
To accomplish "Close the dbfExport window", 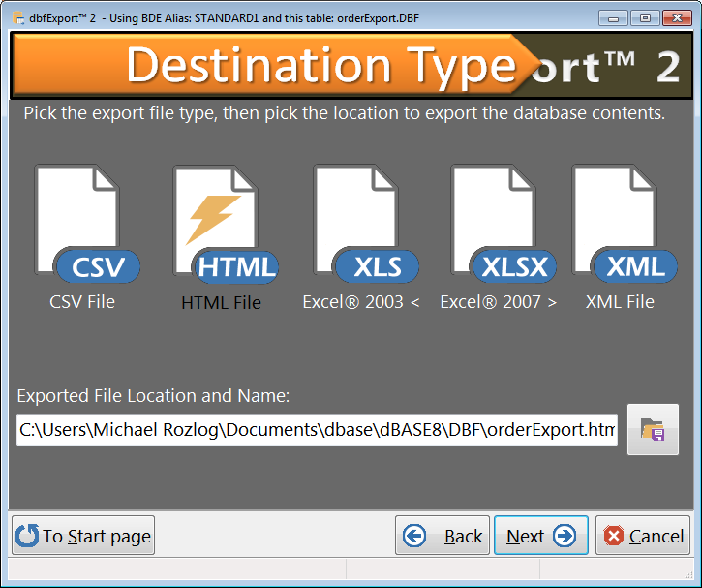I will point(678,18).
